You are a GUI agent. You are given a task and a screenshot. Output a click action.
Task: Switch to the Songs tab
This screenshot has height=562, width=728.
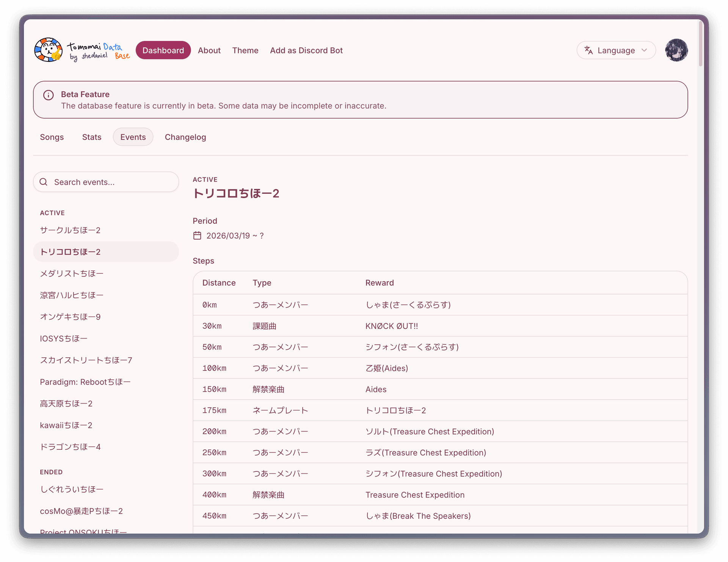[x=52, y=137]
